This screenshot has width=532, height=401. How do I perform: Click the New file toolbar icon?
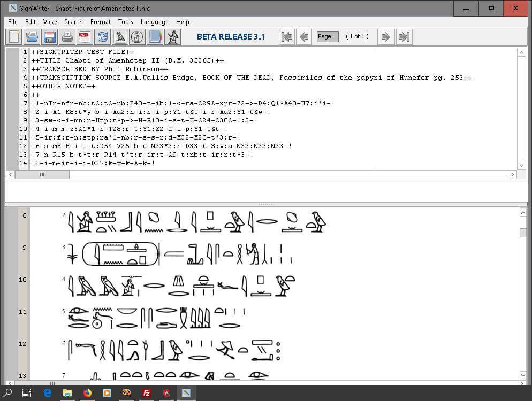click(14, 36)
